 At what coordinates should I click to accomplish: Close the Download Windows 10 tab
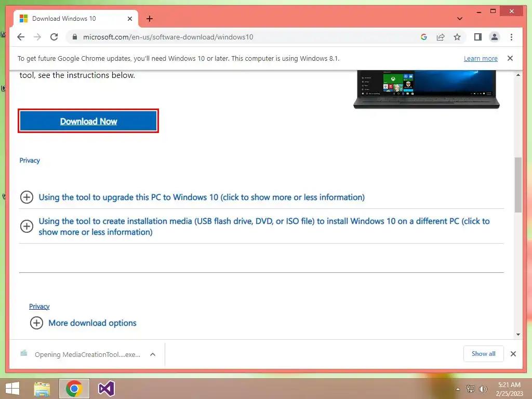pyautogui.click(x=129, y=19)
